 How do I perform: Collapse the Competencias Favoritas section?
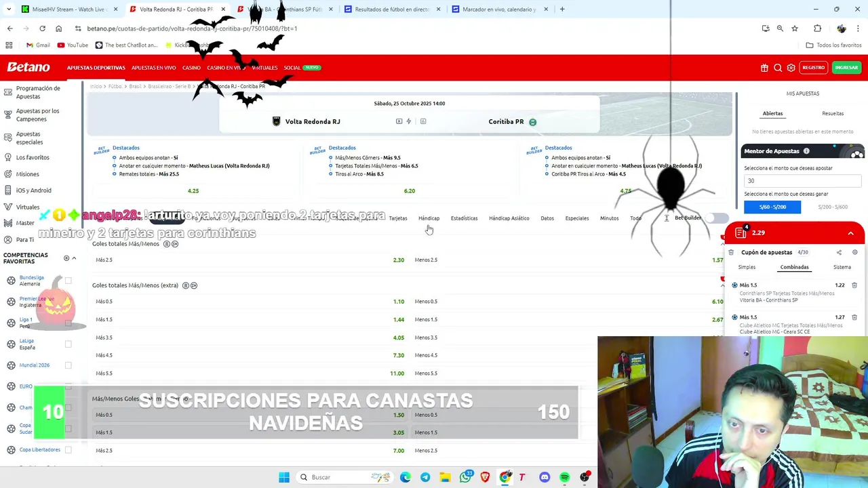74,258
